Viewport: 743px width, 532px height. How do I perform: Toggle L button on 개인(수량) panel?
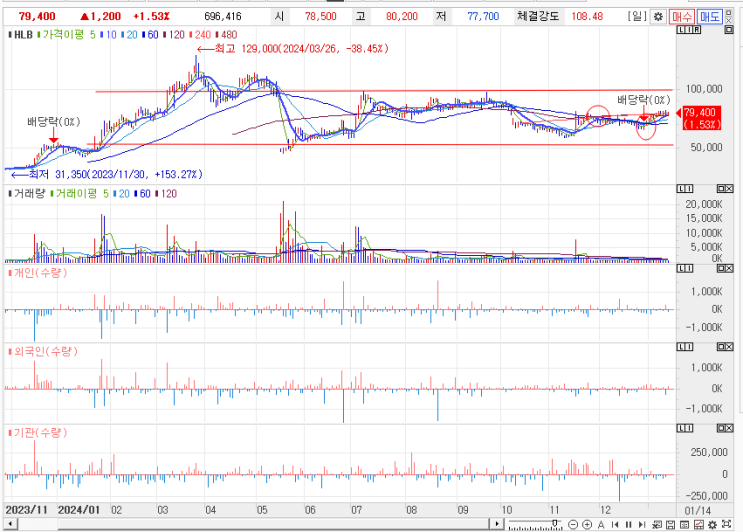(x=681, y=269)
